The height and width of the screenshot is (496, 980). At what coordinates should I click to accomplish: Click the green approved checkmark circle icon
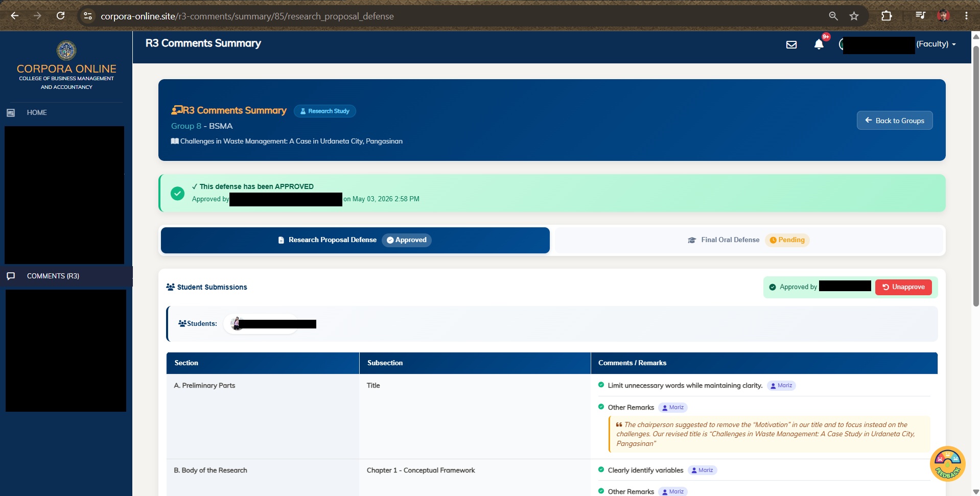tap(177, 193)
